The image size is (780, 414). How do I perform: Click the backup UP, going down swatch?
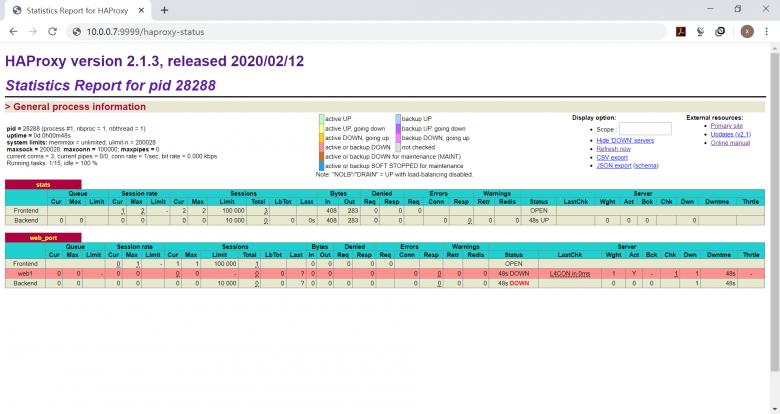[x=398, y=128]
